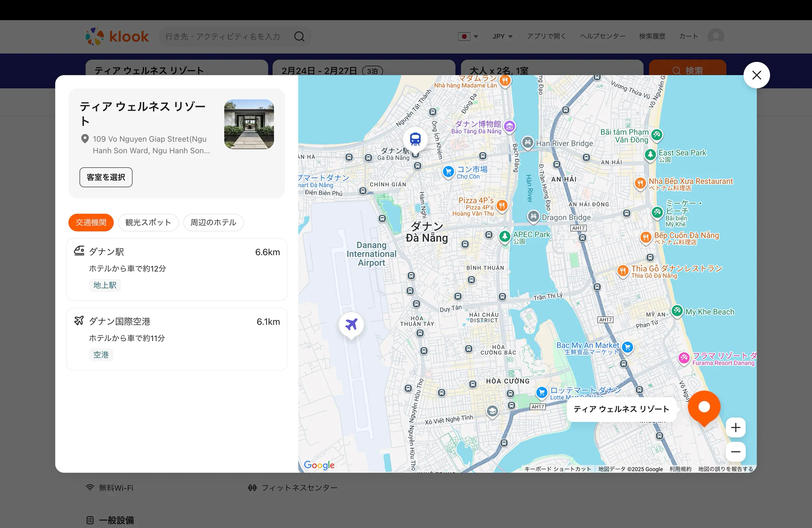The height and width of the screenshot is (528, 812).
Task: Click the Danang International Airport map label
Action: 372,254
